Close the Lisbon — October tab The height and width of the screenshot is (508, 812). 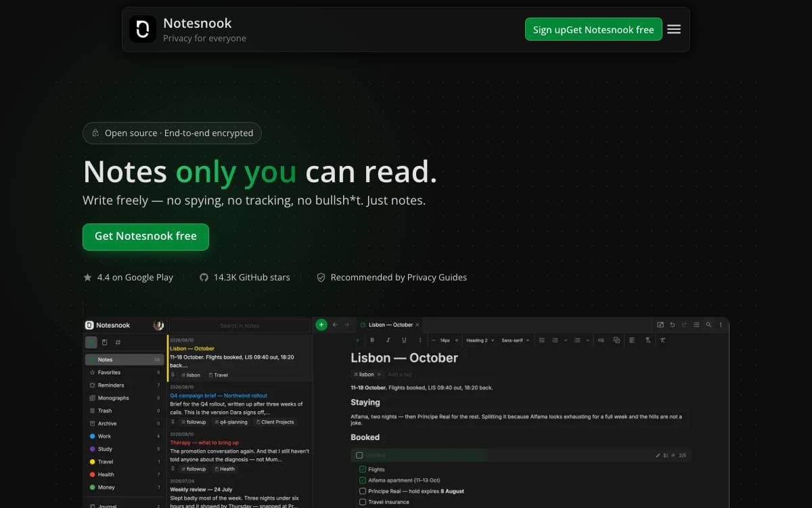pos(418,324)
